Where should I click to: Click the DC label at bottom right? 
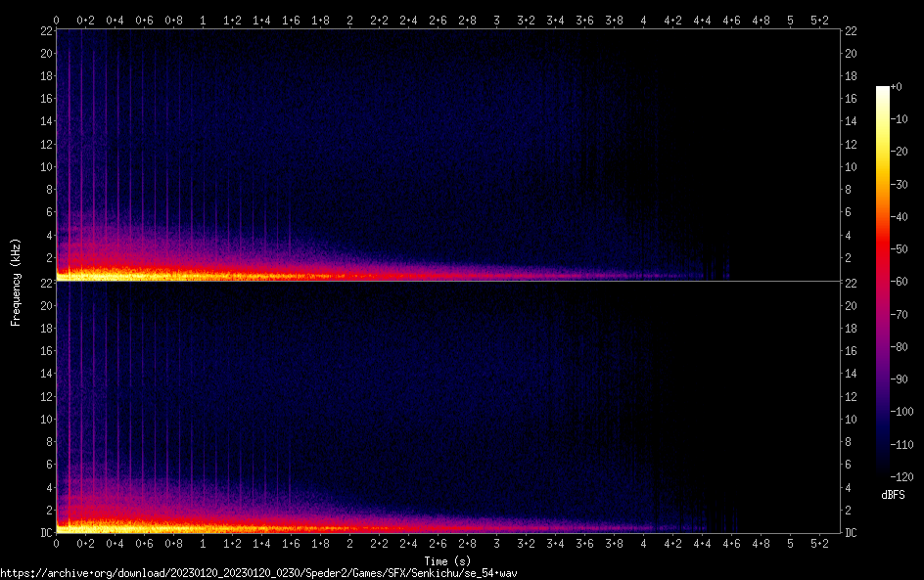coord(852,533)
